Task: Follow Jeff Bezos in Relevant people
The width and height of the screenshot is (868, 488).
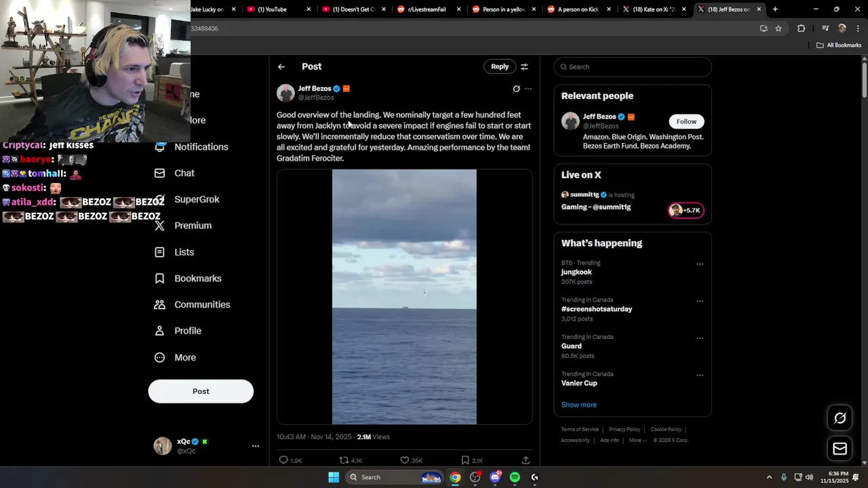Action: click(x=686, y=121)
